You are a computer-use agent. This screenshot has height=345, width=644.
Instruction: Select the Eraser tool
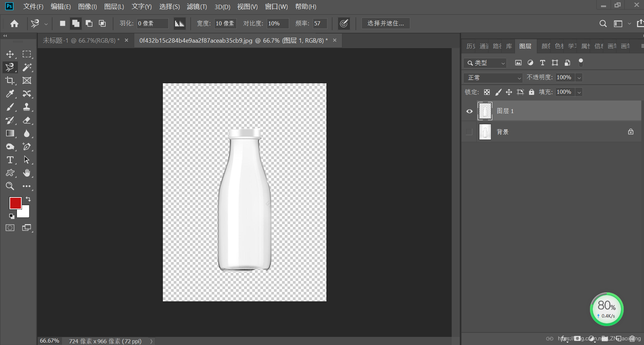[x=26, y=120]
